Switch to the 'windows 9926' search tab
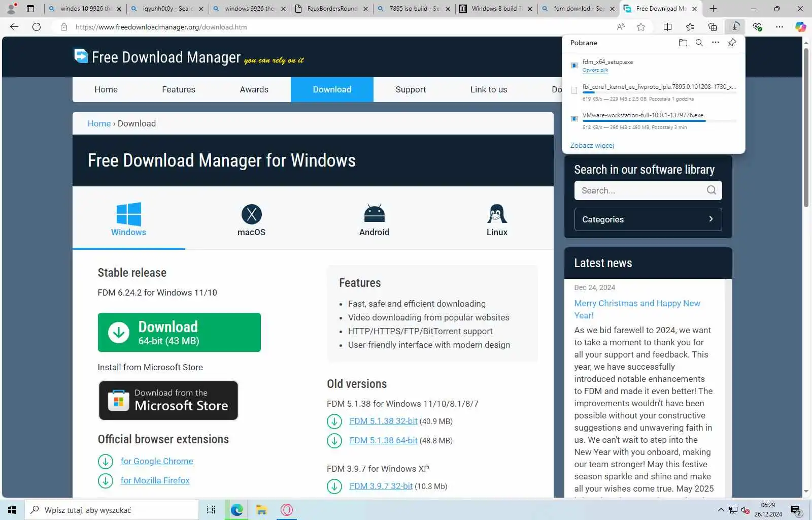The height and width of the screenshot is (520, 812). point(250,9)
